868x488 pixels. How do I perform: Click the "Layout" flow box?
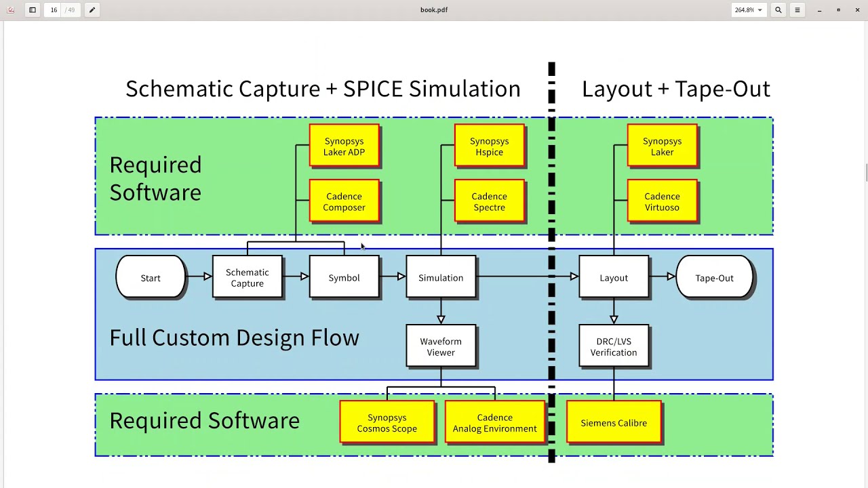pos(614,277)
